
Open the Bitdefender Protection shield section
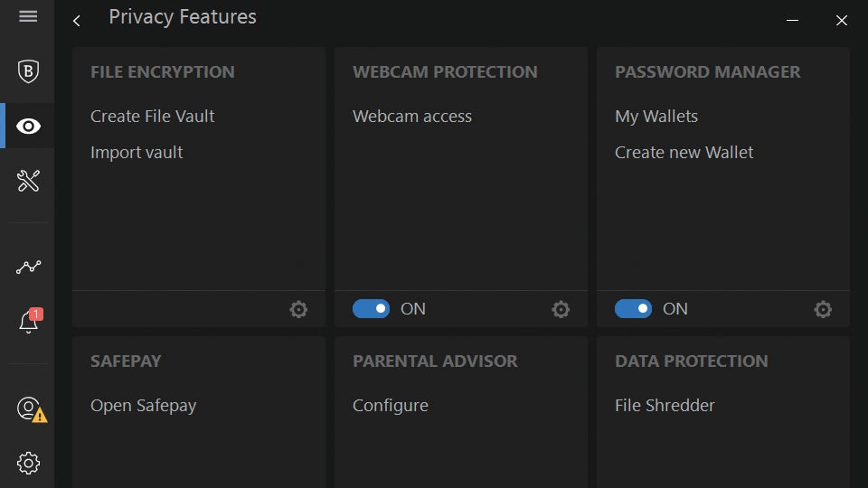tap(28, 70)
